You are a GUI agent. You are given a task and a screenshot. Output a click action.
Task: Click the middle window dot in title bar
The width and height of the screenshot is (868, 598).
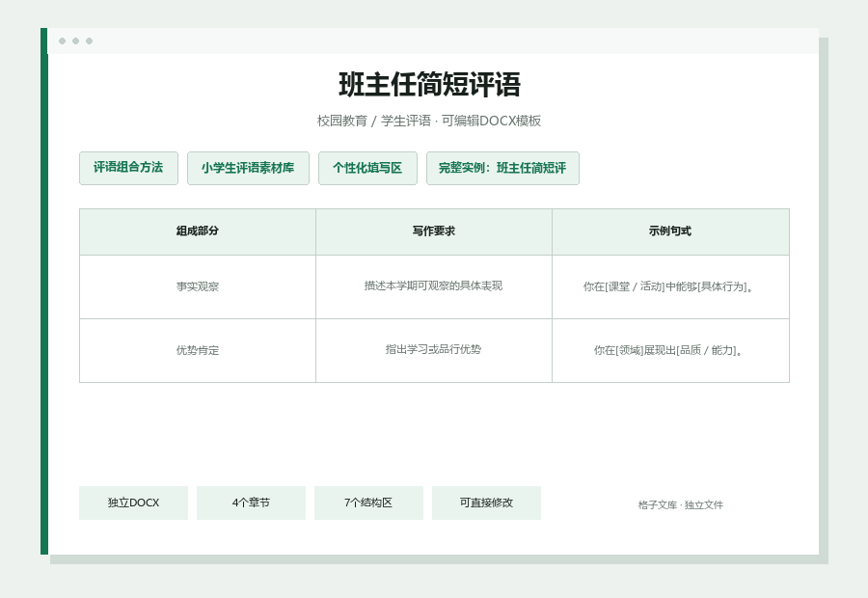pyautogui.click(x=76, y=41)
